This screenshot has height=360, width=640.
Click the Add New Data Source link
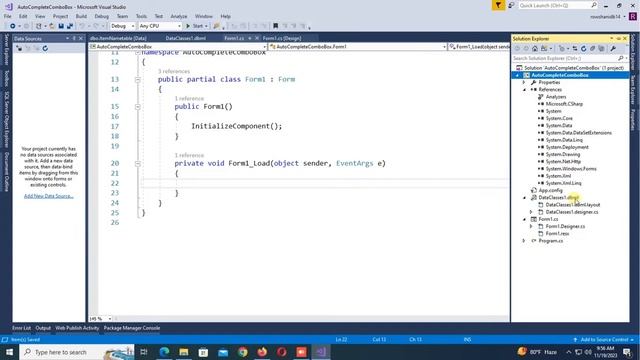click(49, 196)
